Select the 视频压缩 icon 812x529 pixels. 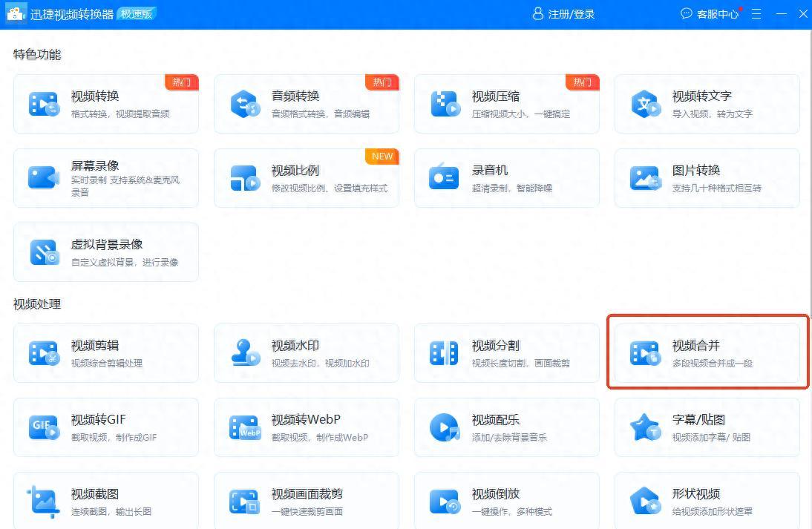[445, 104]
